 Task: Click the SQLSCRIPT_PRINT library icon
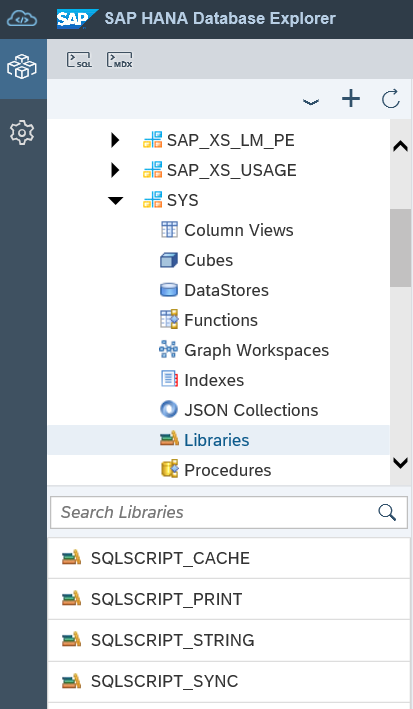point(71,599)
